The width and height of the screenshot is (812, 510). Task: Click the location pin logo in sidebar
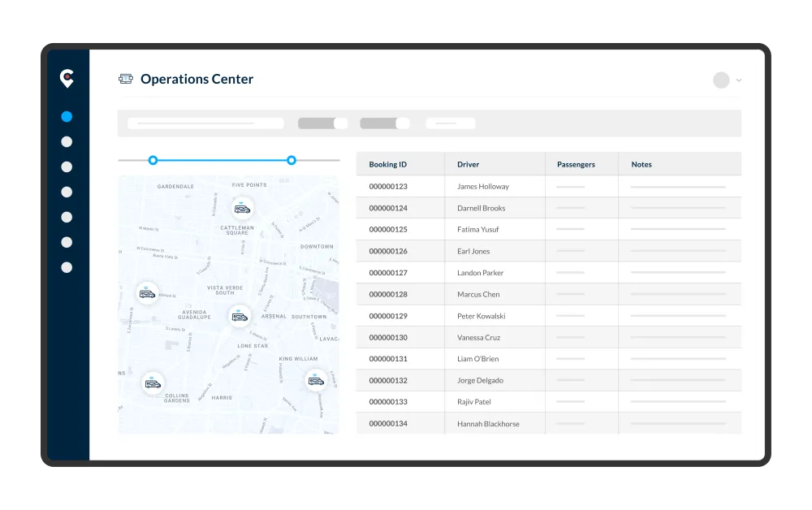click(x=67, y=78)
